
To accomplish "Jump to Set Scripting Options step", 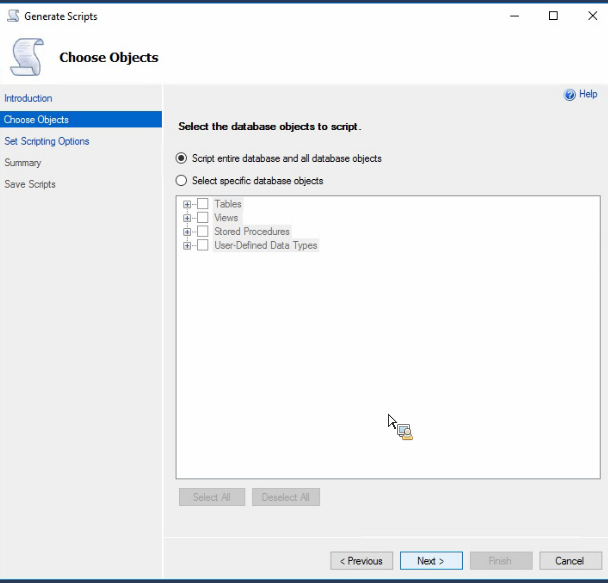I will (47, 141).
